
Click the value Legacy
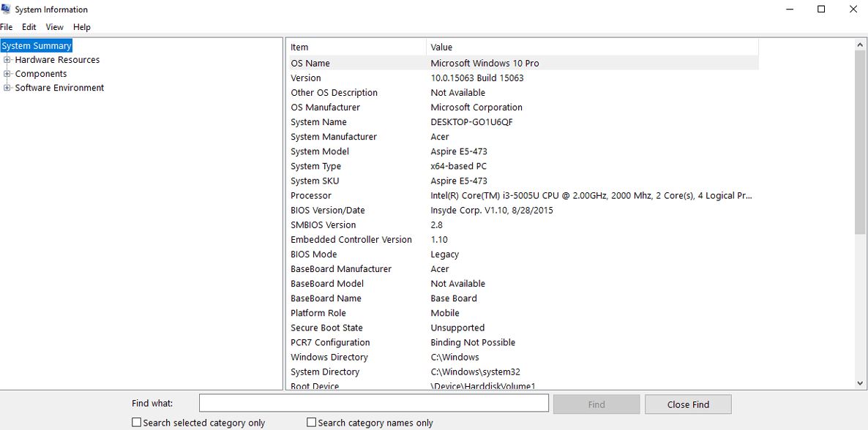444,254
